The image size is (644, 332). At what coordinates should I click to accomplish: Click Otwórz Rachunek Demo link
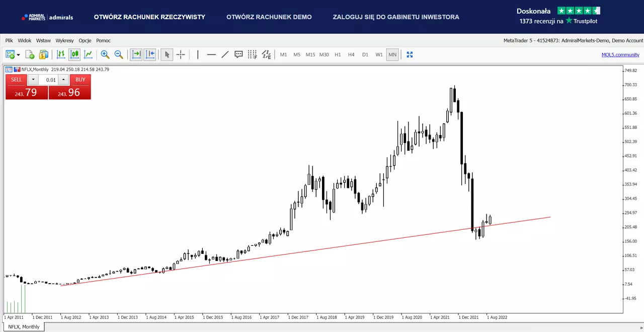(x=269, y=17)
